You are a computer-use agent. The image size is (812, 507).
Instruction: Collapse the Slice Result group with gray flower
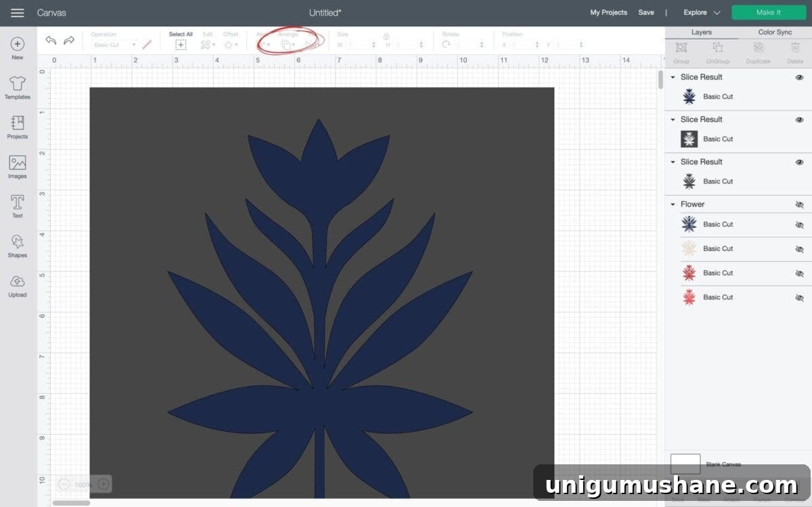[673, 162]
